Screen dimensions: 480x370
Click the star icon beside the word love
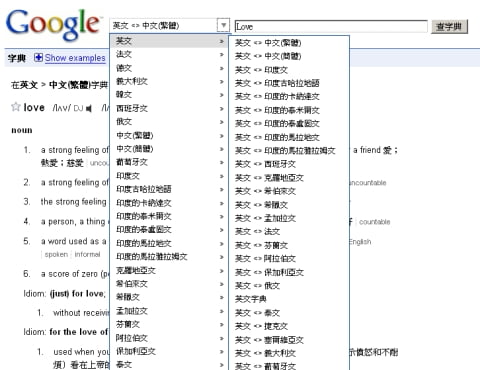pos(16,107)
